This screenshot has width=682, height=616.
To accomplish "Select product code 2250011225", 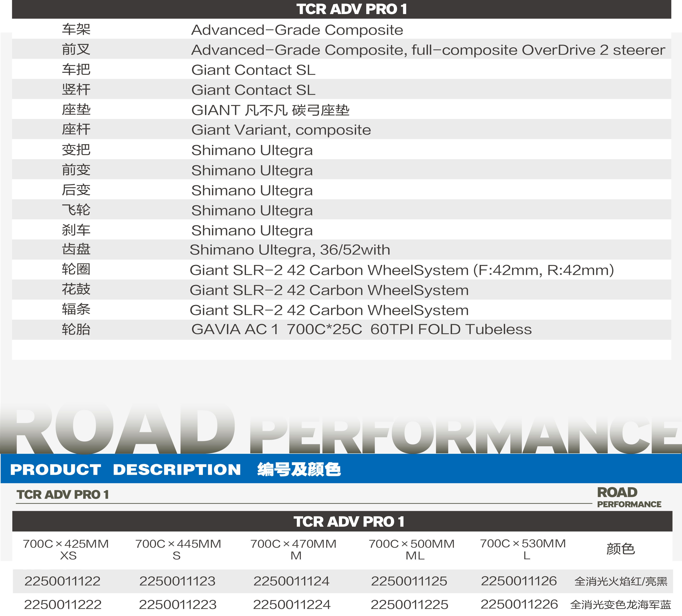I will tap(409, 604).
